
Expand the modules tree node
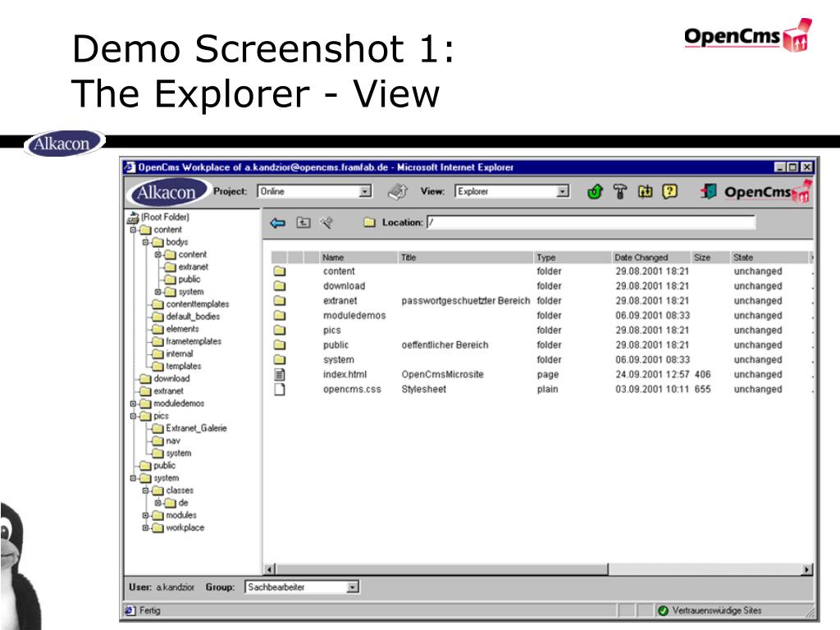[145, 515]
